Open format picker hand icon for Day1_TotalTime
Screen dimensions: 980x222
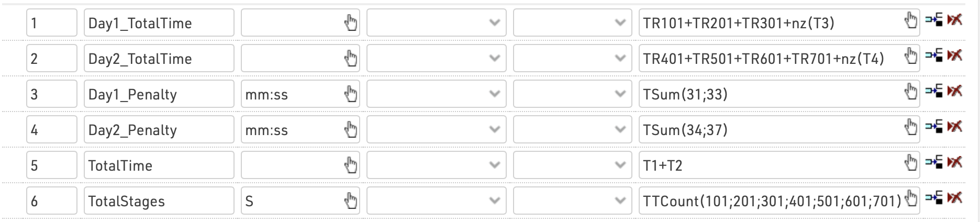coord(350,23)
